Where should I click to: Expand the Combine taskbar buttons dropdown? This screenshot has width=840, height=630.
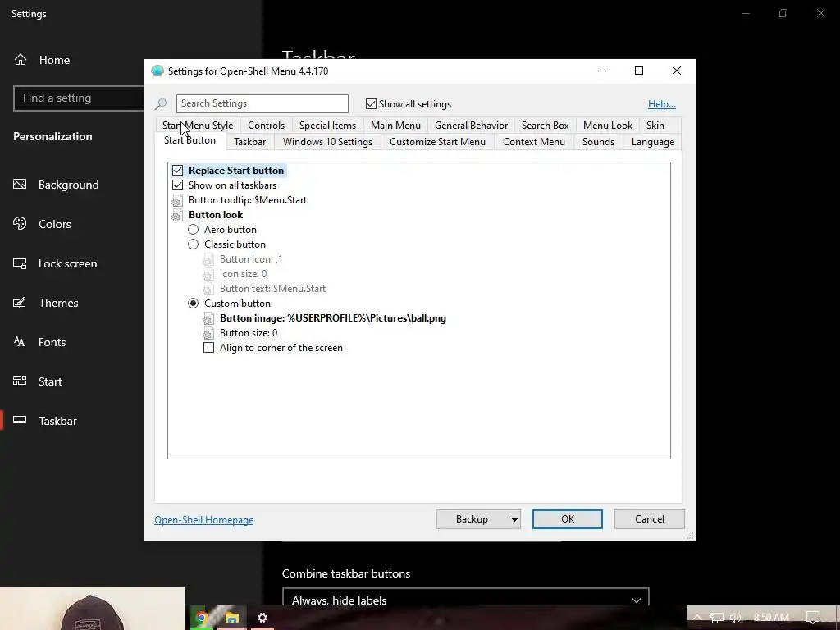point(466,600)
